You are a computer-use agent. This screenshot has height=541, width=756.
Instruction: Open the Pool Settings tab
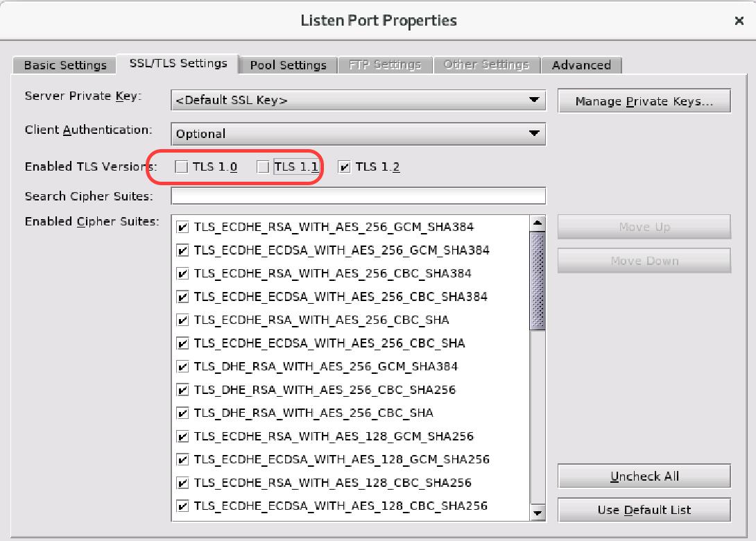287,65
